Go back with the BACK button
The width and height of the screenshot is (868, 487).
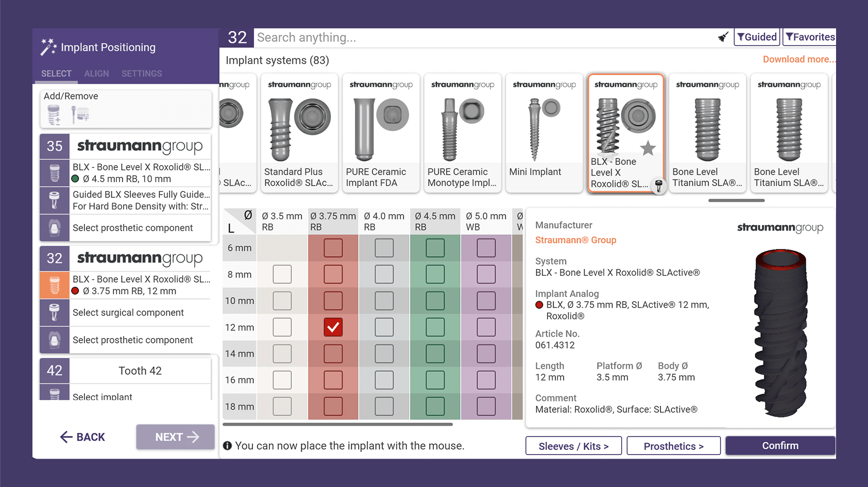coord(82,437)
